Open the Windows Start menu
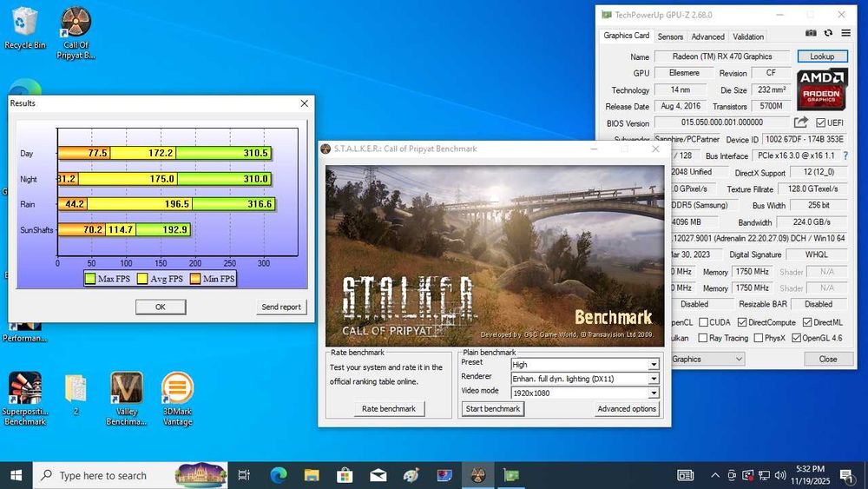This screenshot has width=868, height=489. (16, 475)
